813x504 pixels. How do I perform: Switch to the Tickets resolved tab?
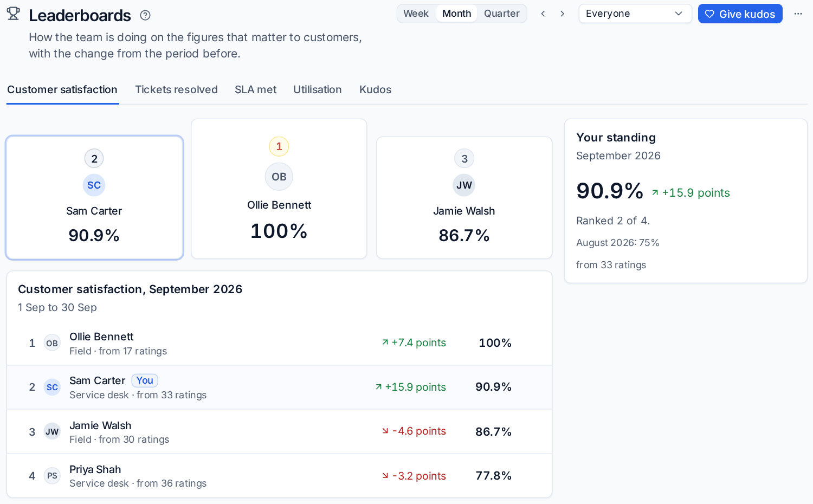coord(176,89)
